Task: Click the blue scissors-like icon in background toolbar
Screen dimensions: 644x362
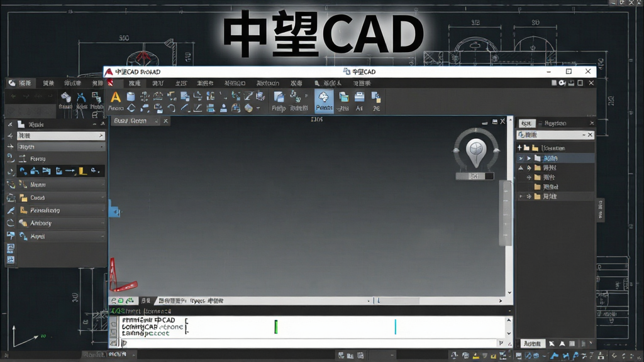Action: pyautogui.click(x=81, y=97)
